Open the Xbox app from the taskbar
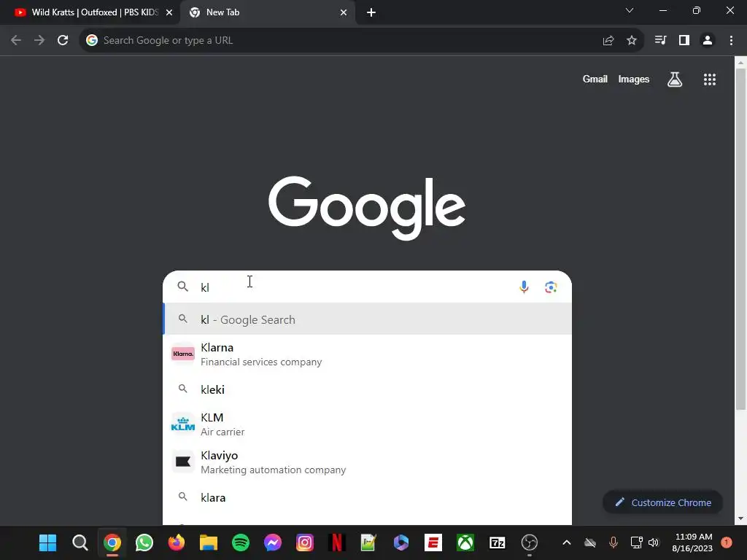Image resolution: width=747 pixels, height=560 pixels. [x=465, y=542]
